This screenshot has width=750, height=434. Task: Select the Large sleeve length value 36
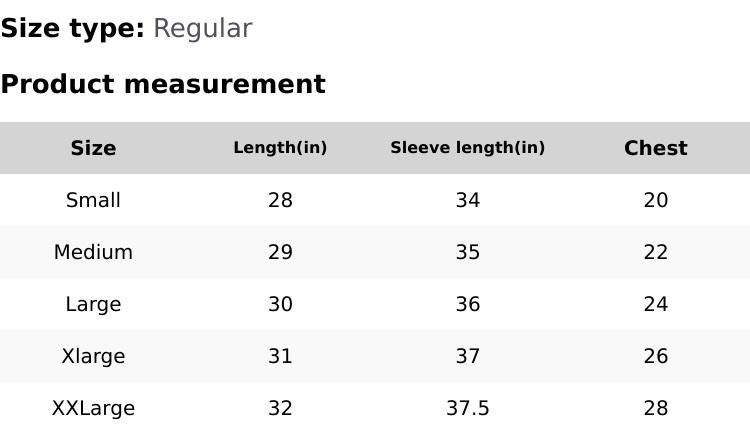pos(467,304)
